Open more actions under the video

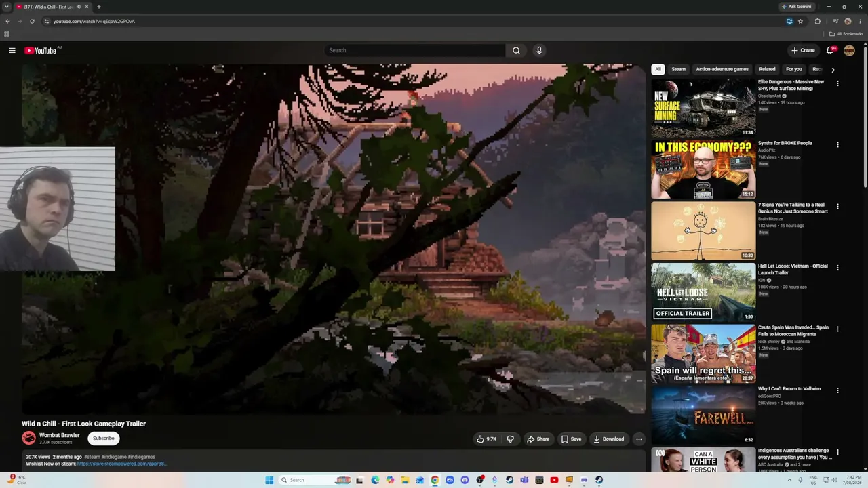click(639, 439)
